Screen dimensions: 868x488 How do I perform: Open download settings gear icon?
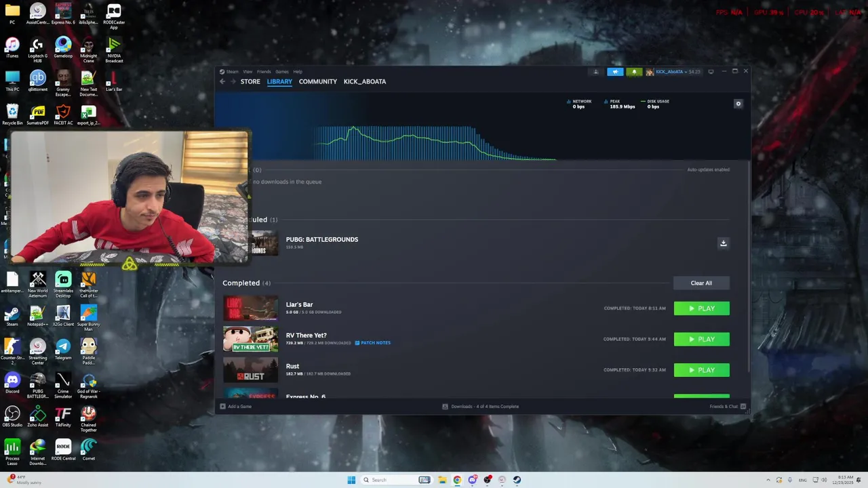point(738,104)
